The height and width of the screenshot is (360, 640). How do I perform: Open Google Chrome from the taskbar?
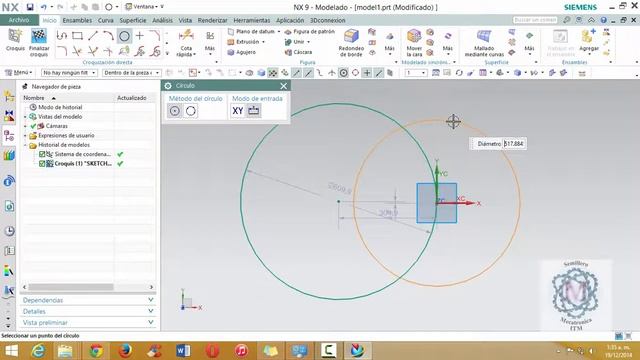point(96,351)
